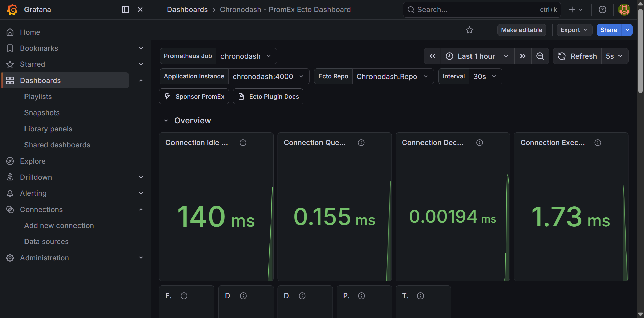644x318 pixels.
Task: Open Library panels
Action: point(48,129)
